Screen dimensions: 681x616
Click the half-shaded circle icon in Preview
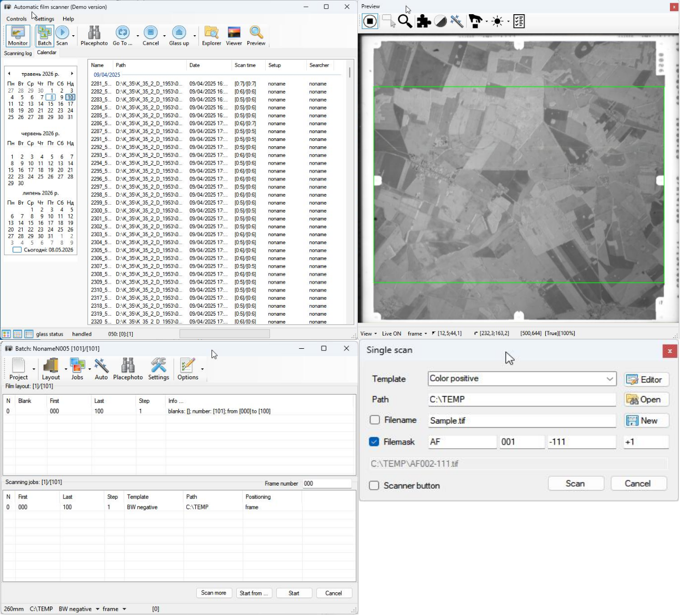[440, 22]
